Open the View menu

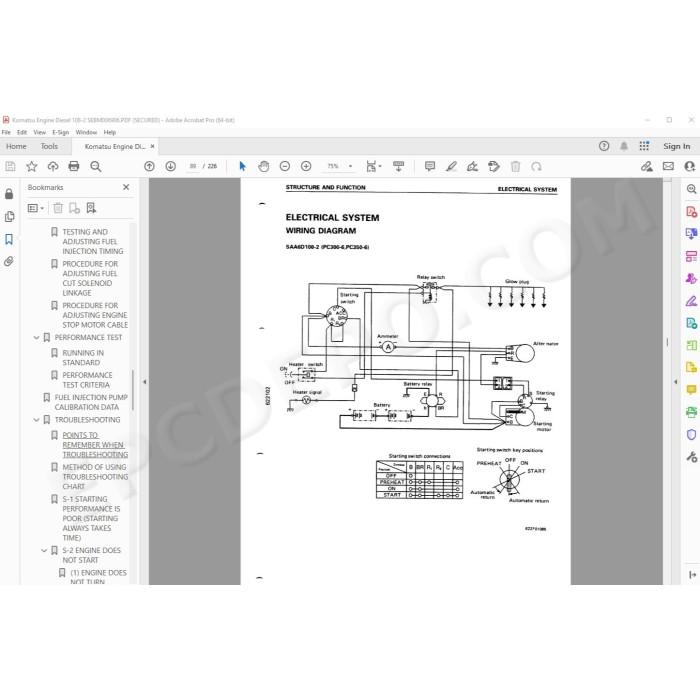tap(39, 132)
